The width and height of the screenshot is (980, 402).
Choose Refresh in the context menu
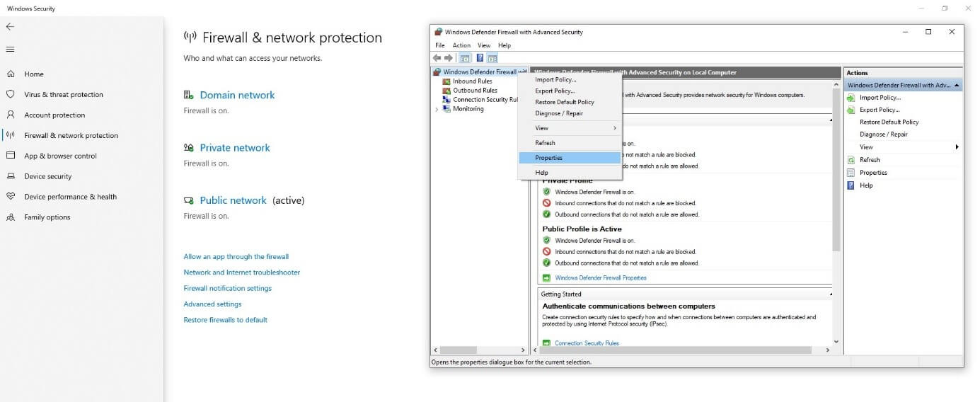click(570, 143)
